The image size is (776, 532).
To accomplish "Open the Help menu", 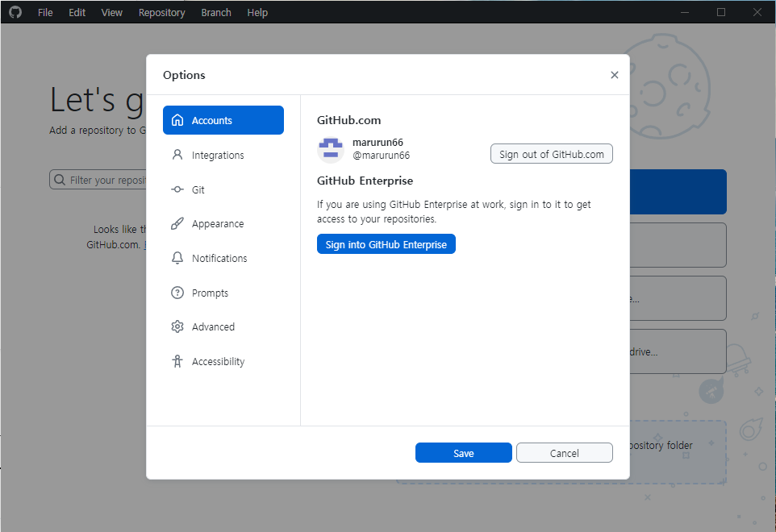I will (x=257, y=12).
